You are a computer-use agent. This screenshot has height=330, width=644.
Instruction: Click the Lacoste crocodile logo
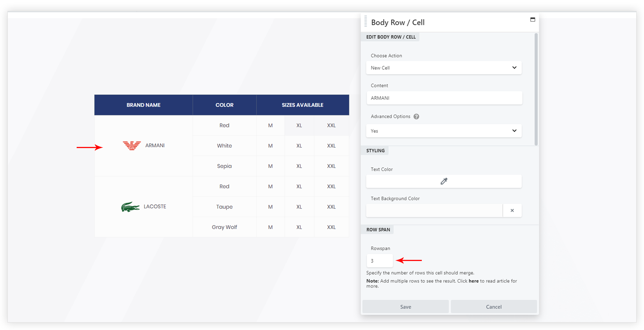[x=130, y=207]
